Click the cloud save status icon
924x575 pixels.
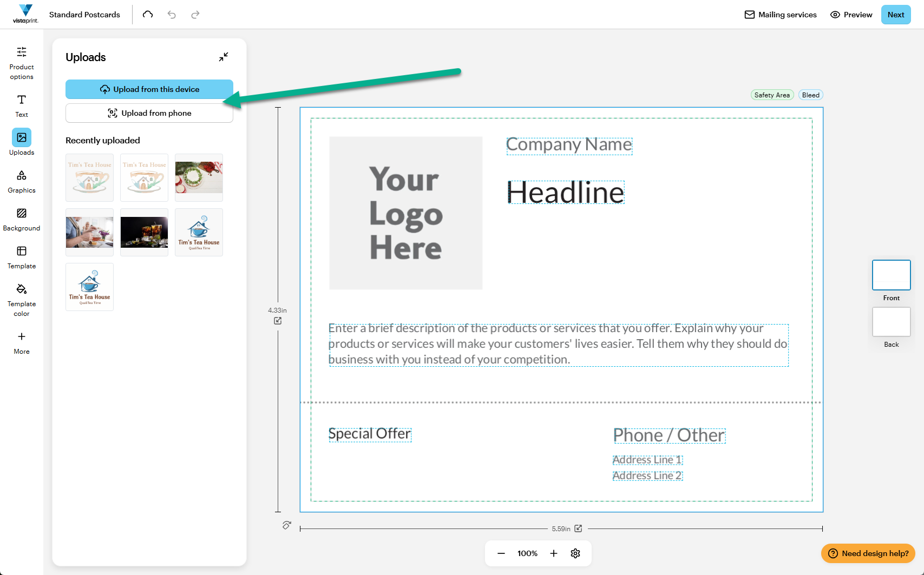pyautogui.click(x=148, y=15)
